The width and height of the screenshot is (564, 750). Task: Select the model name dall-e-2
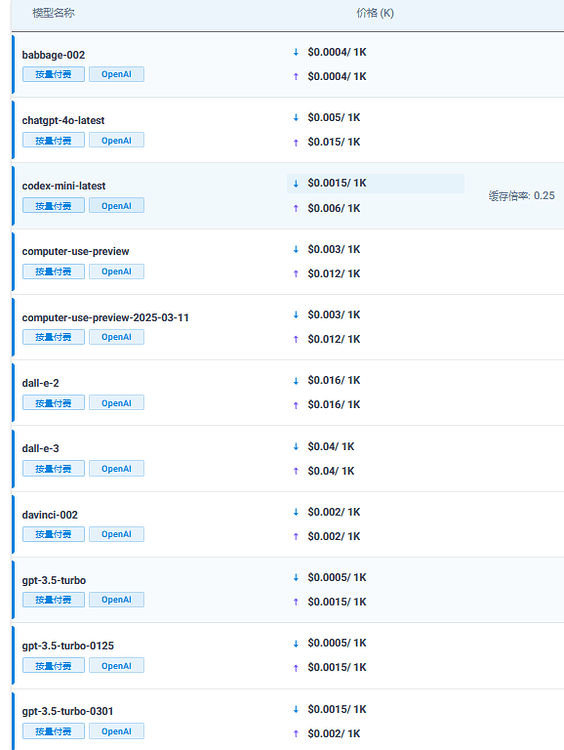pos(40,383)
